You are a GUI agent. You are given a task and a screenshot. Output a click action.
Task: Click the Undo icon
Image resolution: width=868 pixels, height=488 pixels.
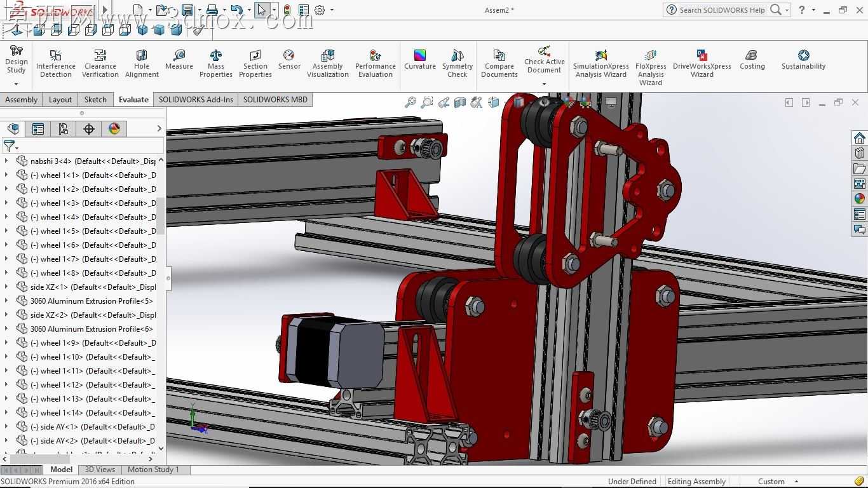coord(236,10)
